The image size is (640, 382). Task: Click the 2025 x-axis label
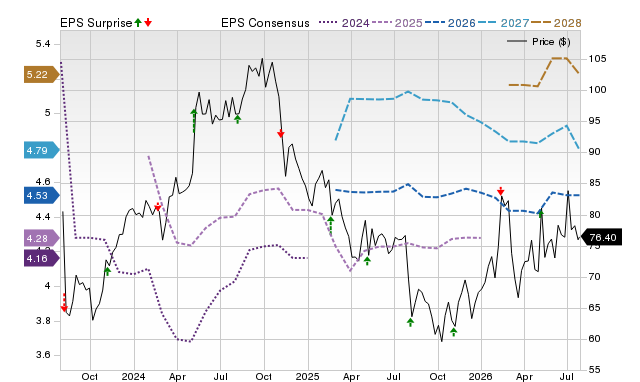pyautogui.click(x=307, y=376)
